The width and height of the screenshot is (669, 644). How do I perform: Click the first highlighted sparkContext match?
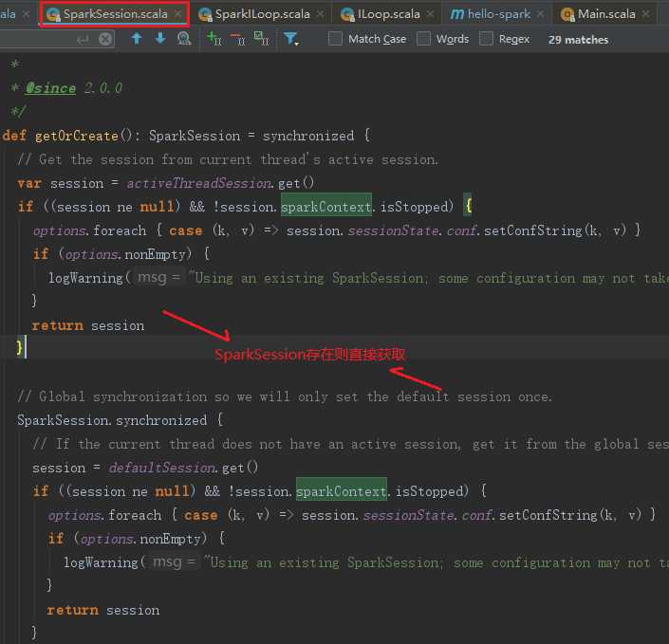click(x=326, y=207)
